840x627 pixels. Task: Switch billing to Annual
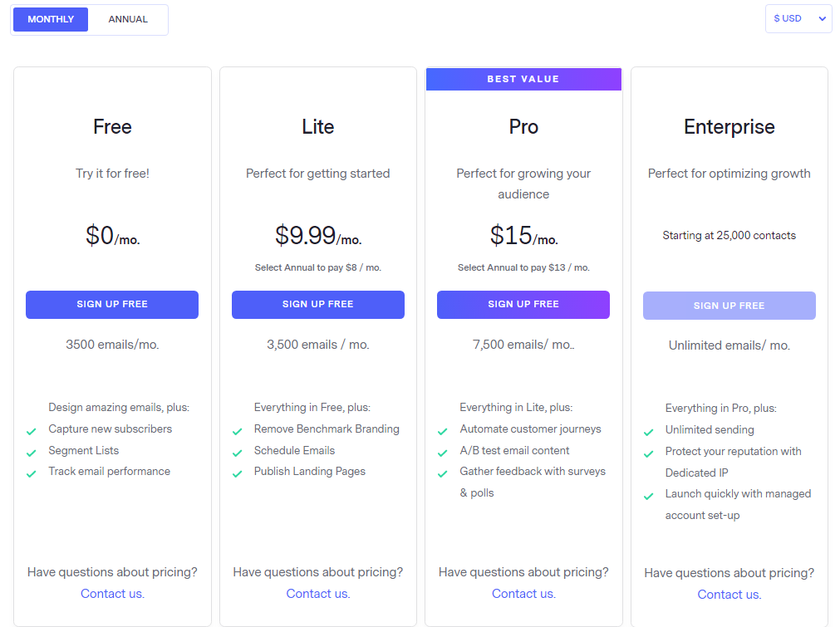tap(128, 19)
